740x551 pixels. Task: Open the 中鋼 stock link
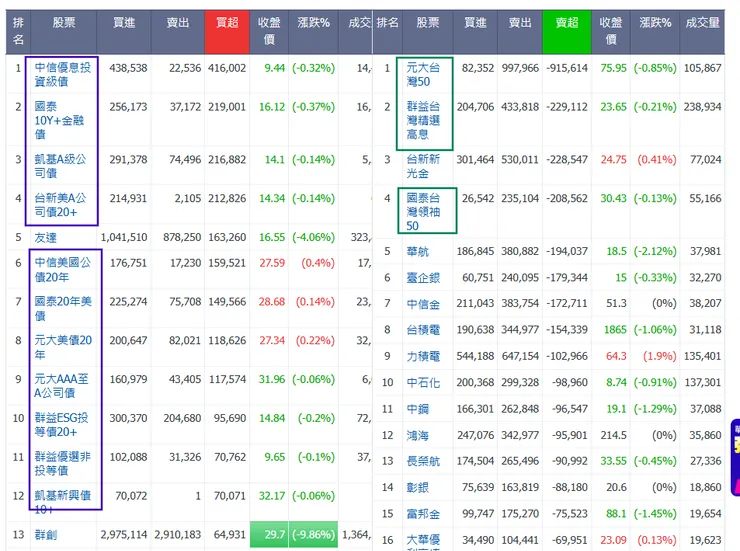point(418,409)
